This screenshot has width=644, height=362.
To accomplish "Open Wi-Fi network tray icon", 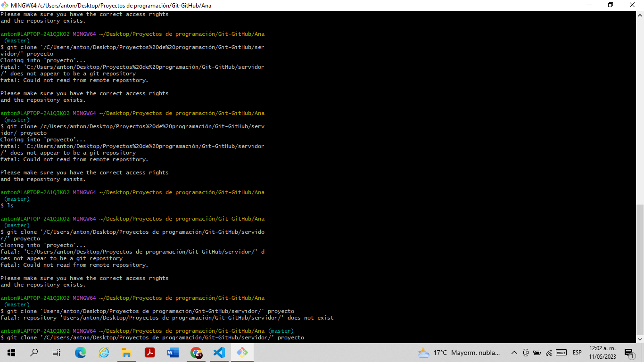I will pos(549,353).
